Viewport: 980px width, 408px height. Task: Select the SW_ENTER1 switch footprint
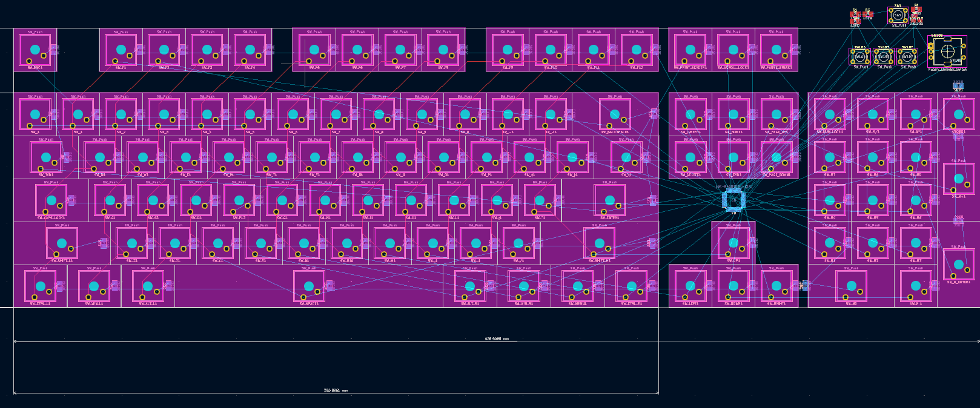[610, 200]
